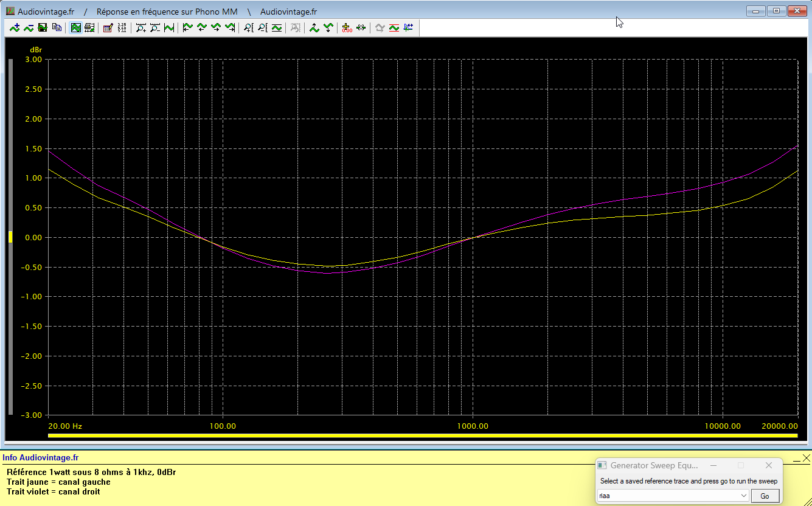Click the add trace icon with green plus
The image size is (812, 506).
(15, 27)
